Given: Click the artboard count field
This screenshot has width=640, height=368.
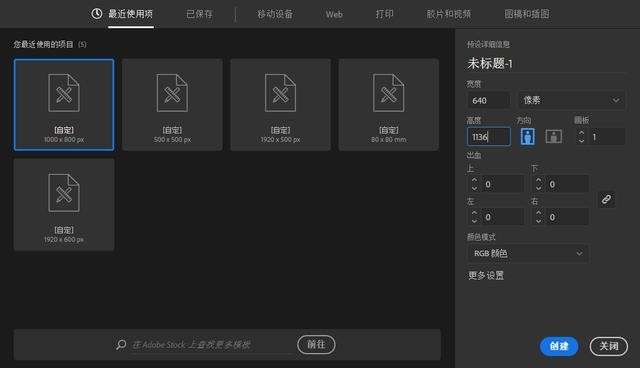Looking at the screenshot, I should click(x=607, y=137).
